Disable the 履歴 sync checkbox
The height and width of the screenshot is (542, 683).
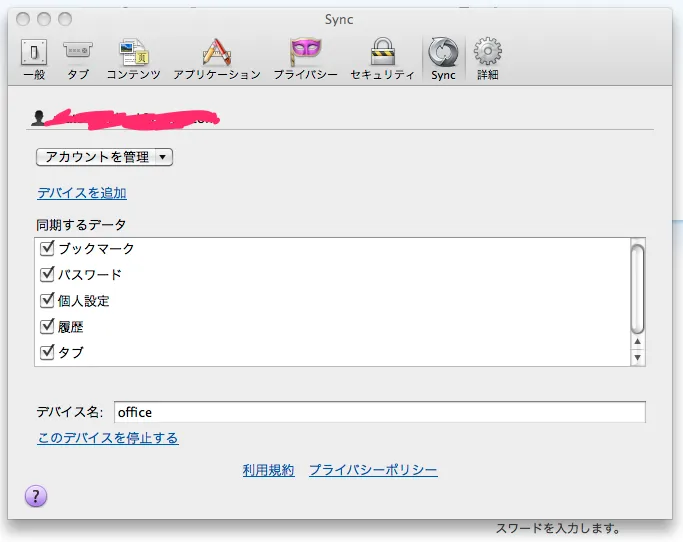[x=46, y=326]
